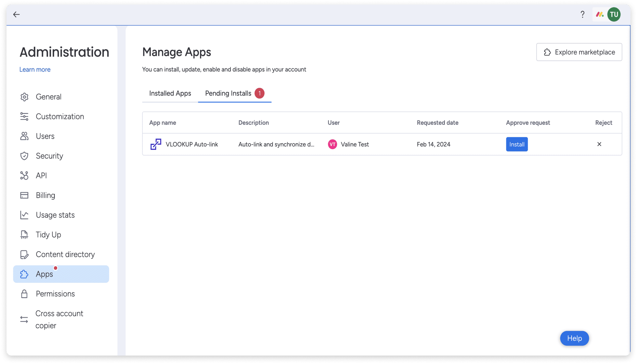Click the Customization sliders icon
This screenshot has height=364, width=637.
tap(24, 116)
